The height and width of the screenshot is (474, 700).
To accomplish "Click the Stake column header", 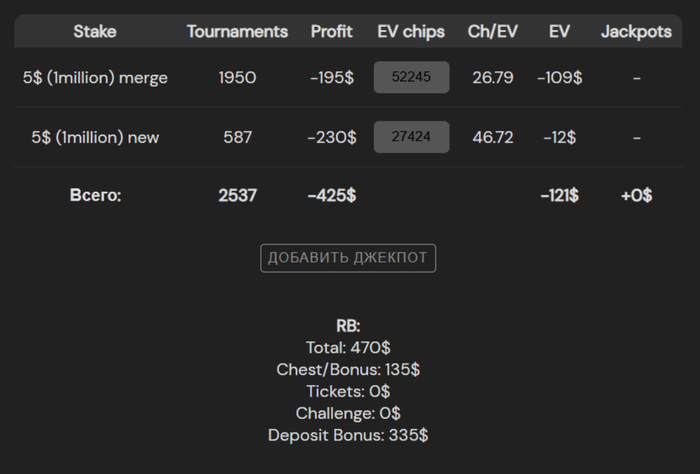I will [x=95, y=32].
